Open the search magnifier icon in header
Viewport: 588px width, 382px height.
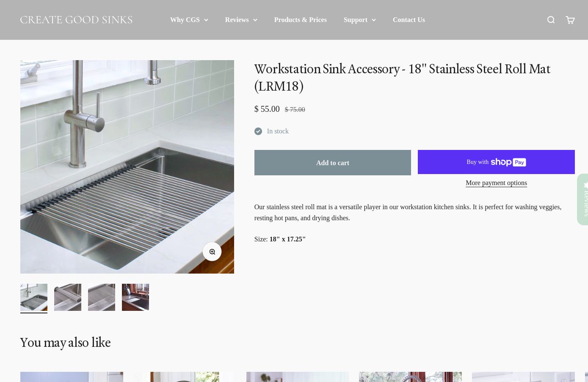(551, 20)
